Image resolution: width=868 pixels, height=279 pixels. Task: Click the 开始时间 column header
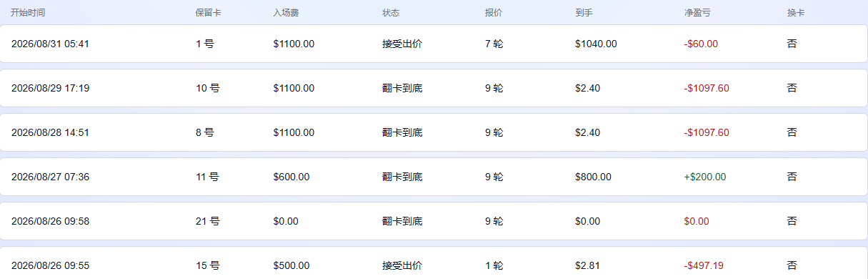(28, 13)
